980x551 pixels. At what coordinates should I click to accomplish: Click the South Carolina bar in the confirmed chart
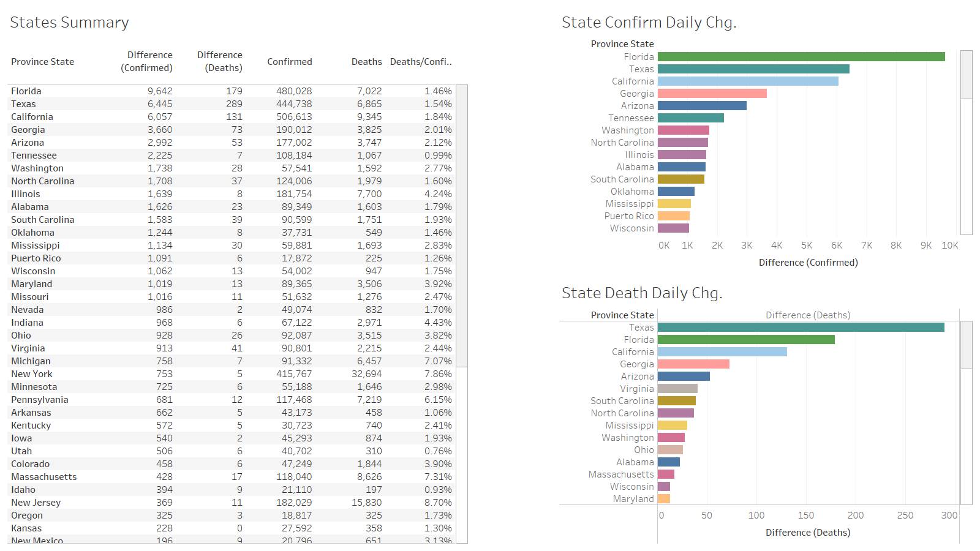[x=681, y=179]
